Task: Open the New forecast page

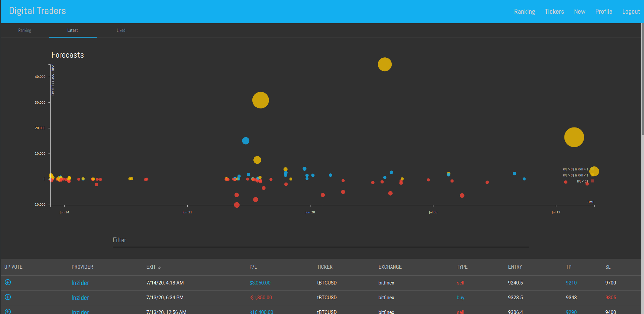Action: (x=580, y=11)
